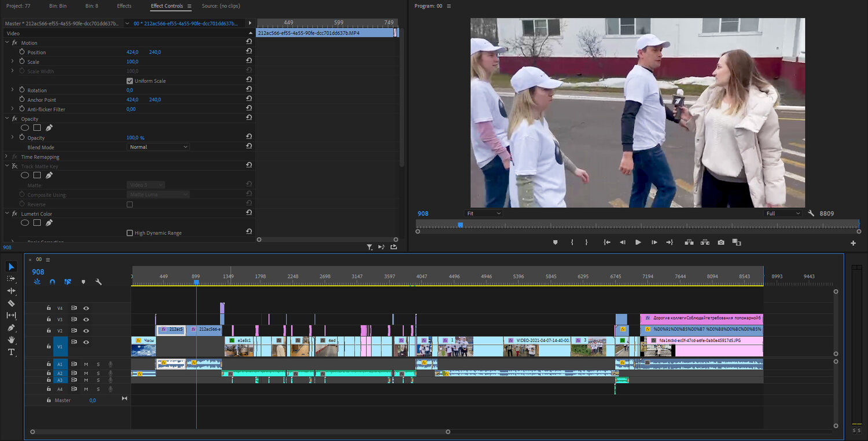This screenshot has height=441, width=868.
Task: Click Export Frame camera icon
Action: pyautogui.click(x=720, y=242)
